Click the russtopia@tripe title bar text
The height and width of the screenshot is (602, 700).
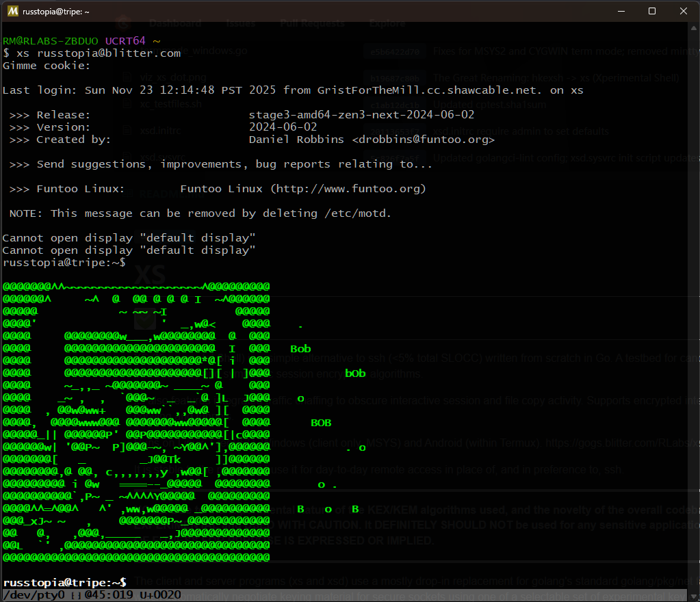(x=54, y=11)
